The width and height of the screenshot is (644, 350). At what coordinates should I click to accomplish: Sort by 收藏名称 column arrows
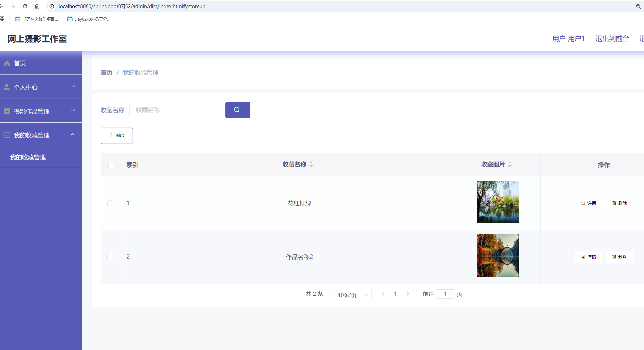pyautogui.click(x=311, y=164)
